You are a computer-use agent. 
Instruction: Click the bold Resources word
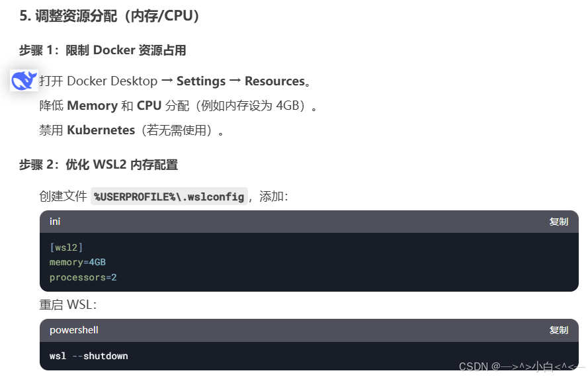[x=275, y=81]
